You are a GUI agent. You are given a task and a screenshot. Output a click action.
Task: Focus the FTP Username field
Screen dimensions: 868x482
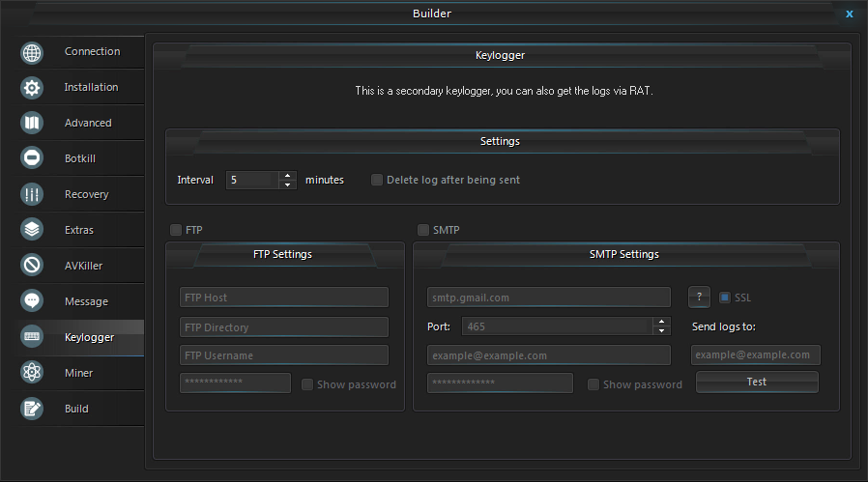tap(284, 355)
